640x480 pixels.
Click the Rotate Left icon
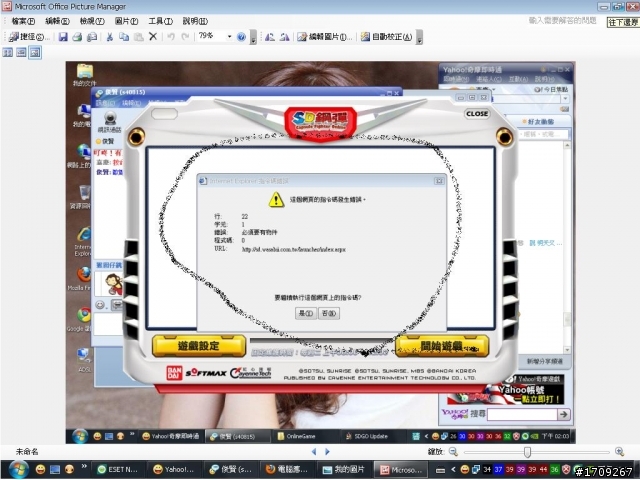click(270, 37)
